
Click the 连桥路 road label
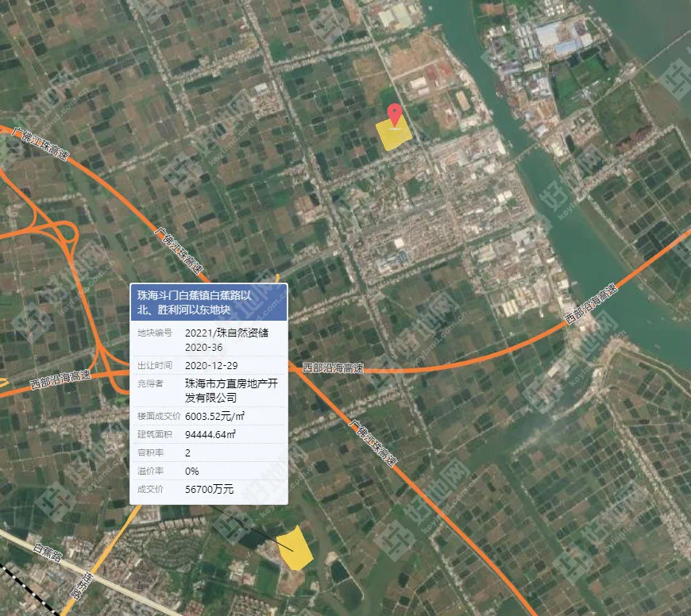(x=83, y=587)
